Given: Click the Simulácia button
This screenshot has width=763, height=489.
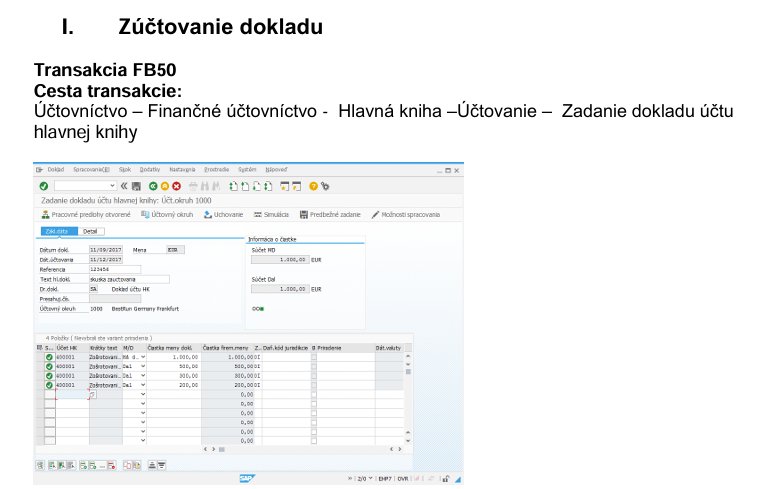Looking at the screenshot, I should pos(271,214).
